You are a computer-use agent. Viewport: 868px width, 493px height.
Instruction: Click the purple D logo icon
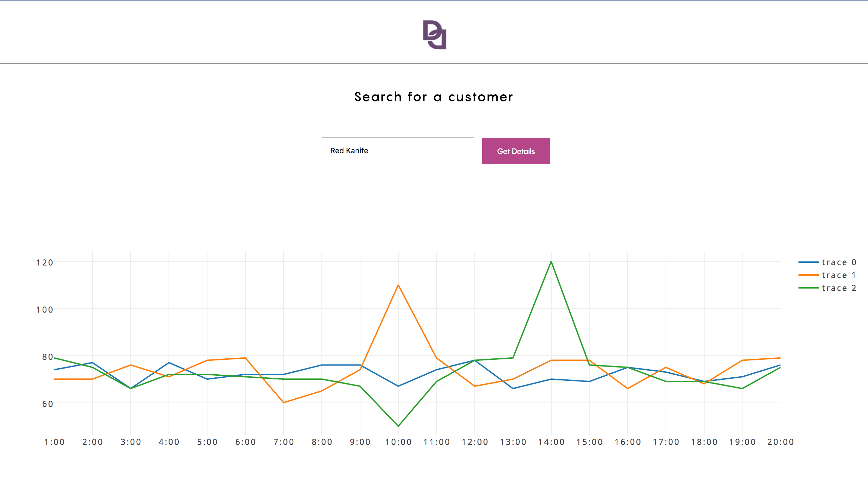pyautogui.click(x=434, y=35)
